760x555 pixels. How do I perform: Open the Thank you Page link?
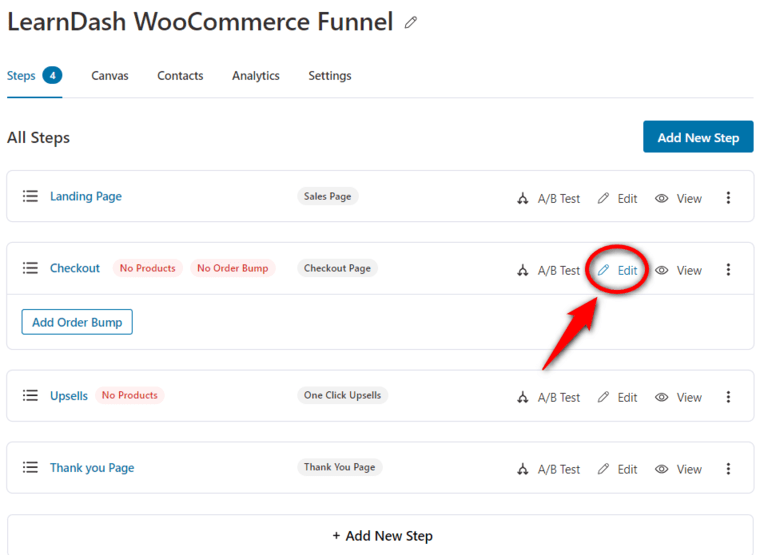coord(92,468)
